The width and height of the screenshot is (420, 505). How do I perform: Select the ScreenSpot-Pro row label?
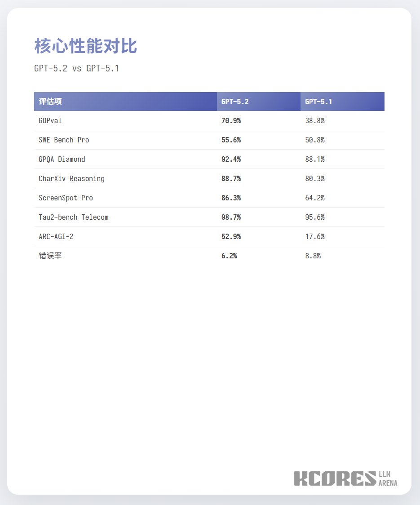point(66,198)
